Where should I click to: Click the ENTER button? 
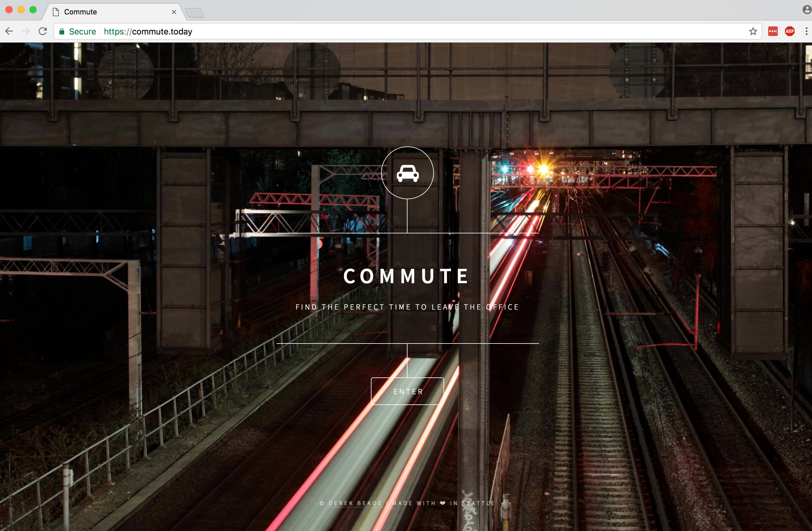pos(408,391)
